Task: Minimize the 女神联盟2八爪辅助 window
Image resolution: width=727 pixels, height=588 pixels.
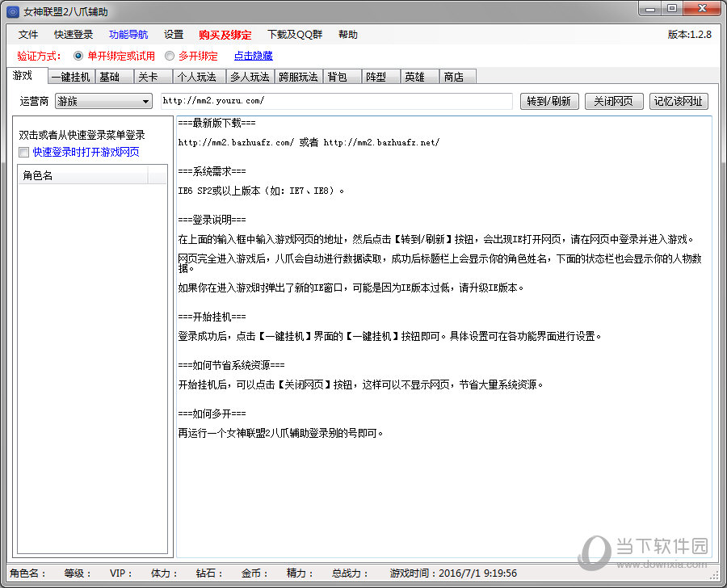Action: (650, 9)
